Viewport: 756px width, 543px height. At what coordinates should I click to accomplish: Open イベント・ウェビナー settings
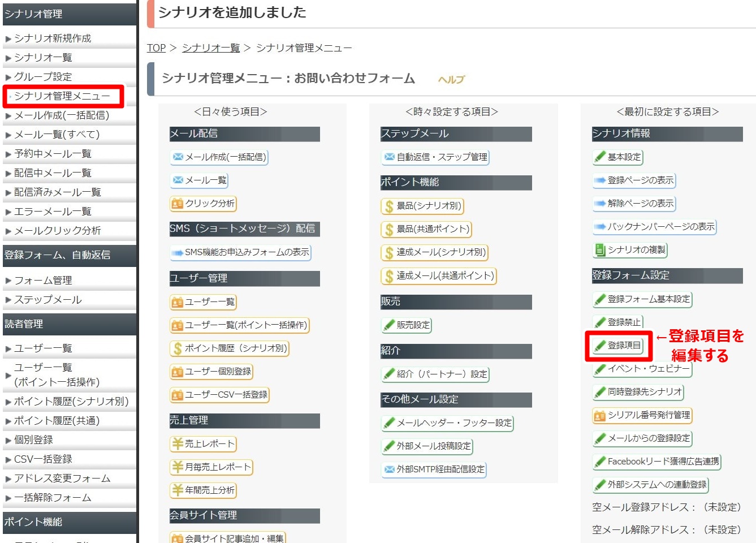point(642,369)
